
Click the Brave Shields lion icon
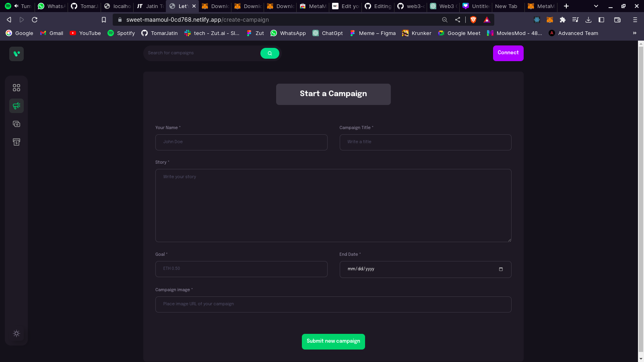coord(473,19)
